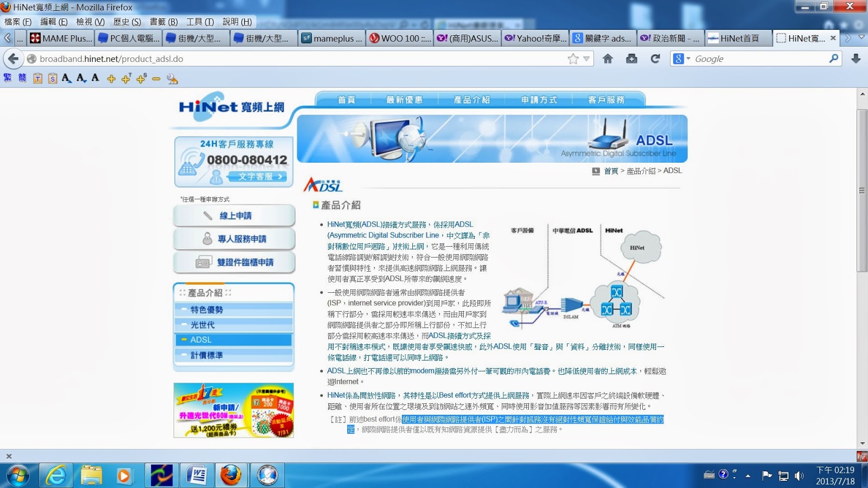Open Microsoft Word from the taskbar
The height and width of the screenshot is (488, 868).
(196, 476)
